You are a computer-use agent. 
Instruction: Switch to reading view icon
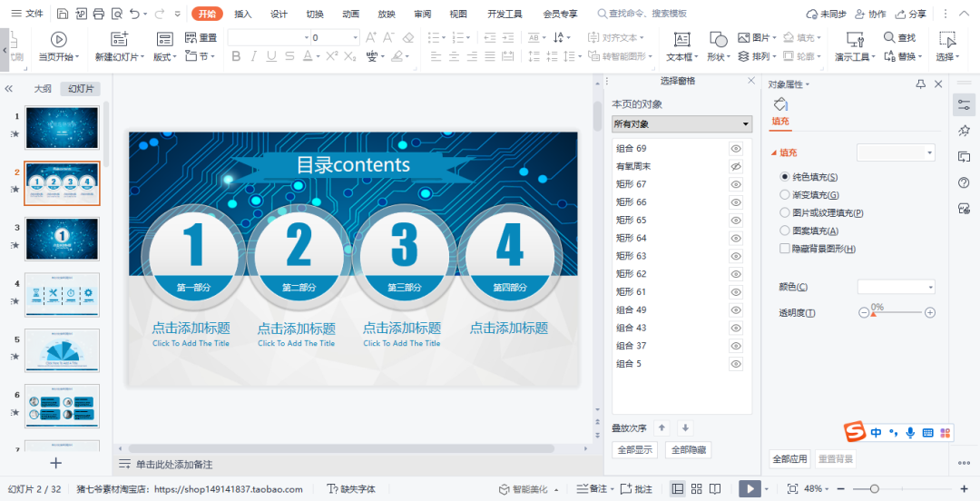(715, 488)
